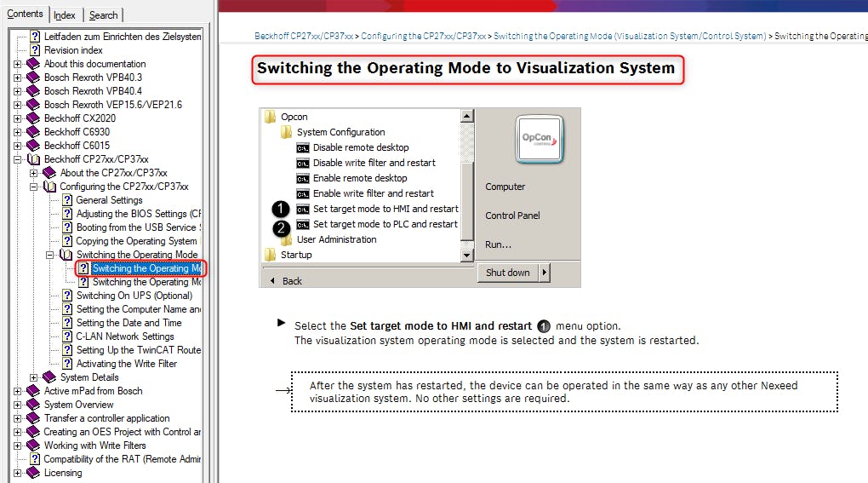The height and width of the screenshot is (483, 868).
Task: Select Transfer a controller application in tree
Action: coord(106,418)
